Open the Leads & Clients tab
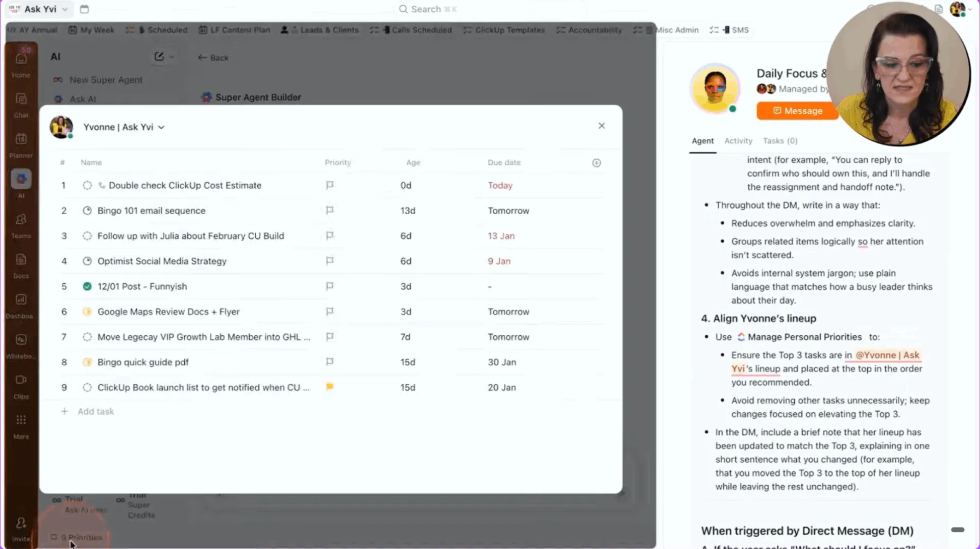This screenshot has width=980, height=549. pyautogui.click(x=320, y=30)
